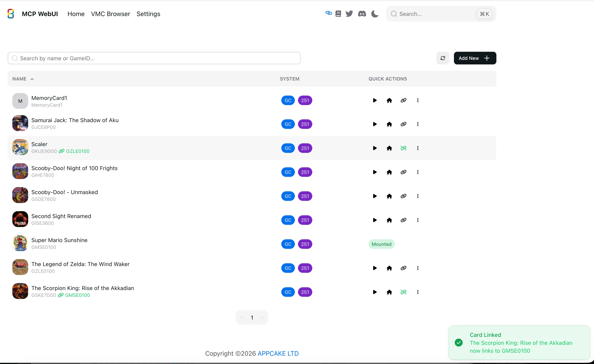
Task: Click the Add New button
Action: tap(475, 58)
